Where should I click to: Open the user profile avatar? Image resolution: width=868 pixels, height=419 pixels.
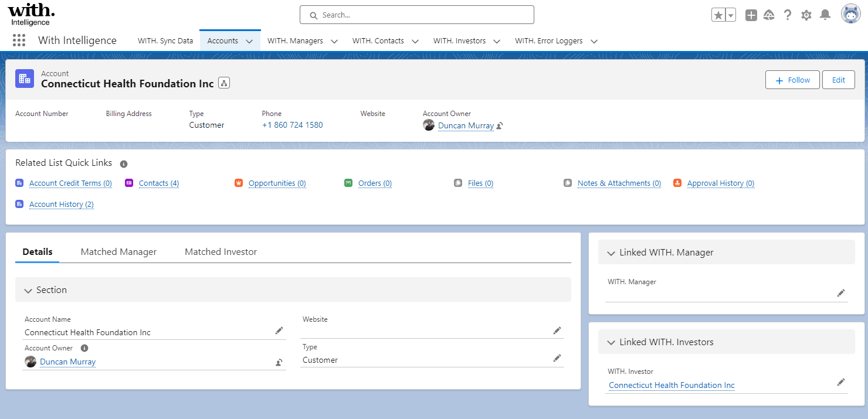click(x=851, y=14)
